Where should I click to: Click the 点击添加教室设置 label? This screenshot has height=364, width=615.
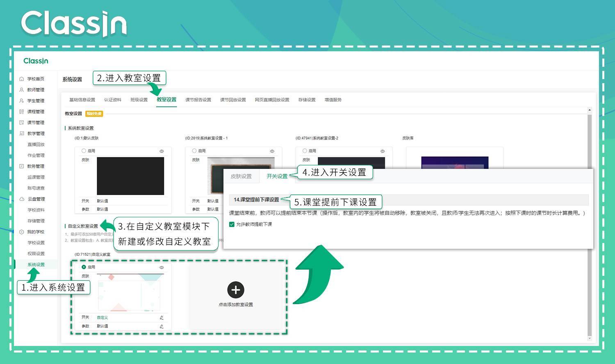236,305
